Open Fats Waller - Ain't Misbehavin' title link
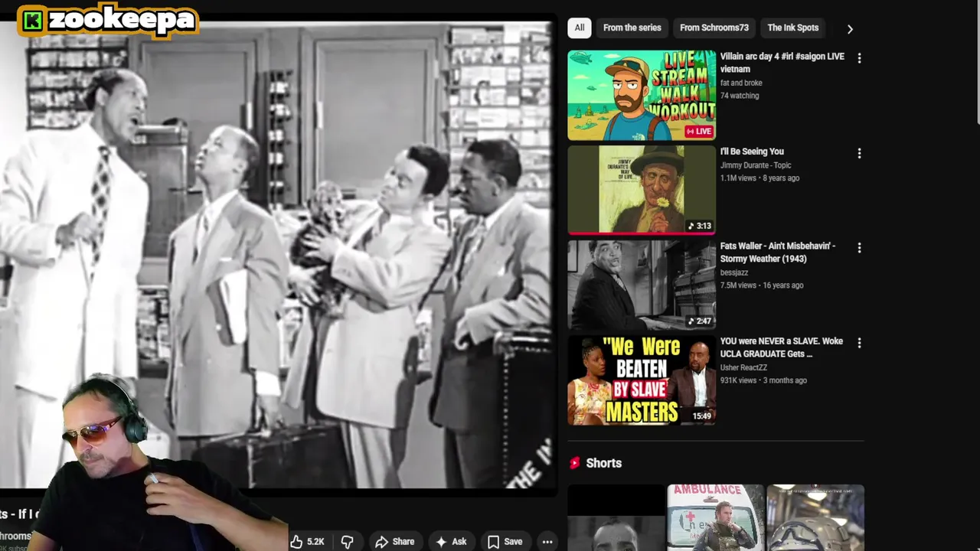980x551 pixels. 778,253
